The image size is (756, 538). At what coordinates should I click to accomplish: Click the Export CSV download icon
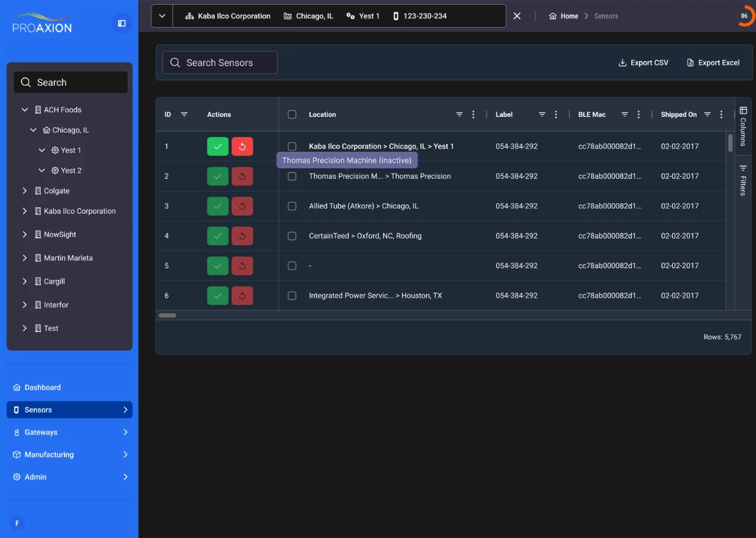click(622, 63)
